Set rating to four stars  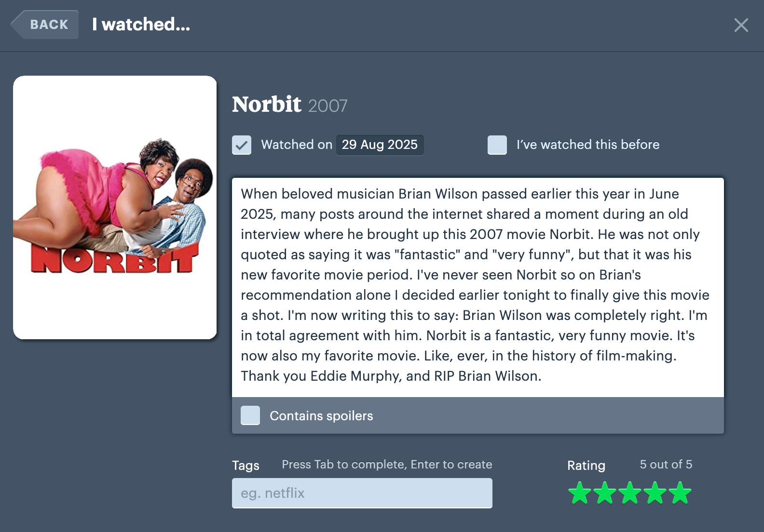click(655, 493)
